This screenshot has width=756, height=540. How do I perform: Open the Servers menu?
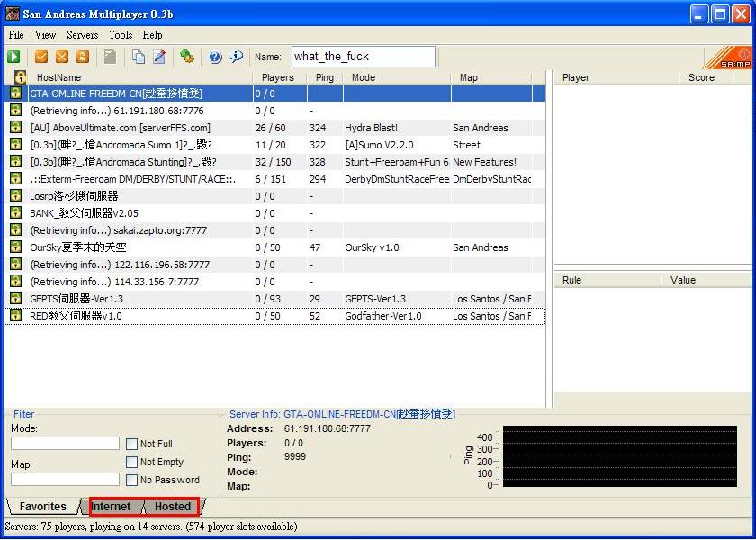click(82, 35)
